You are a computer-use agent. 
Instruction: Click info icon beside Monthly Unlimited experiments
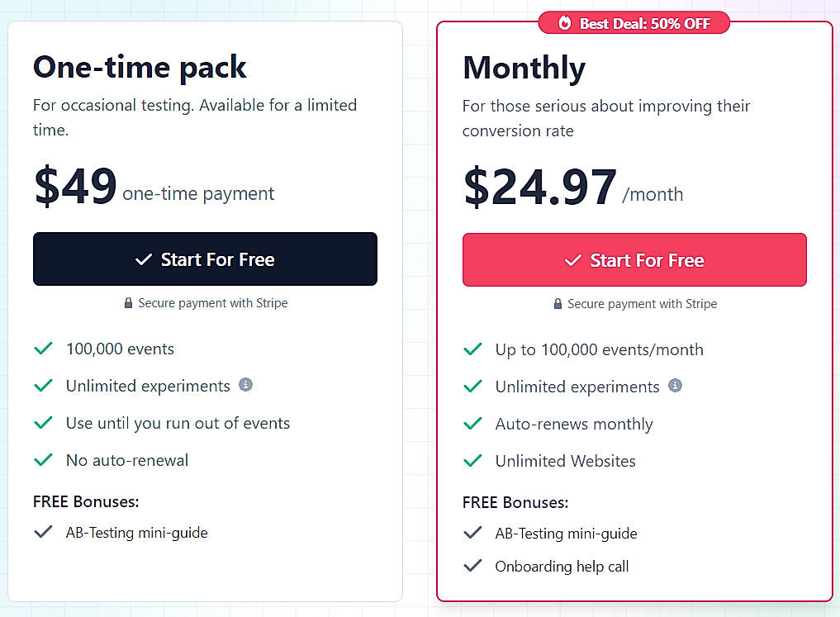pos(675,386)
